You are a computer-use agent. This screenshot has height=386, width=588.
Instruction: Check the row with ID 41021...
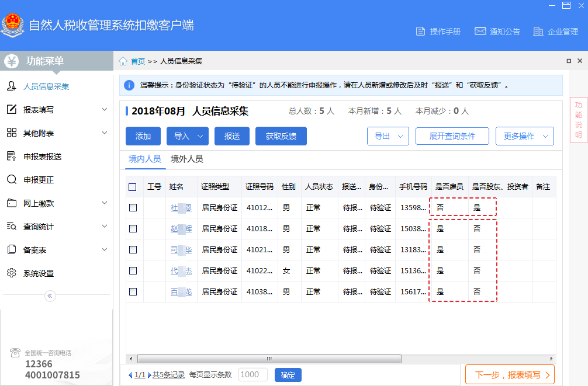[133, 249]
